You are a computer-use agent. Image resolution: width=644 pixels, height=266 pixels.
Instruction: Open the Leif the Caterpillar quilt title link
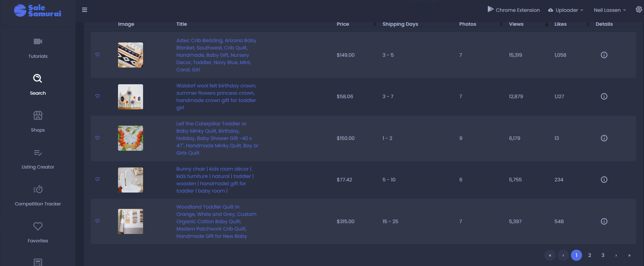coord(217,138)
